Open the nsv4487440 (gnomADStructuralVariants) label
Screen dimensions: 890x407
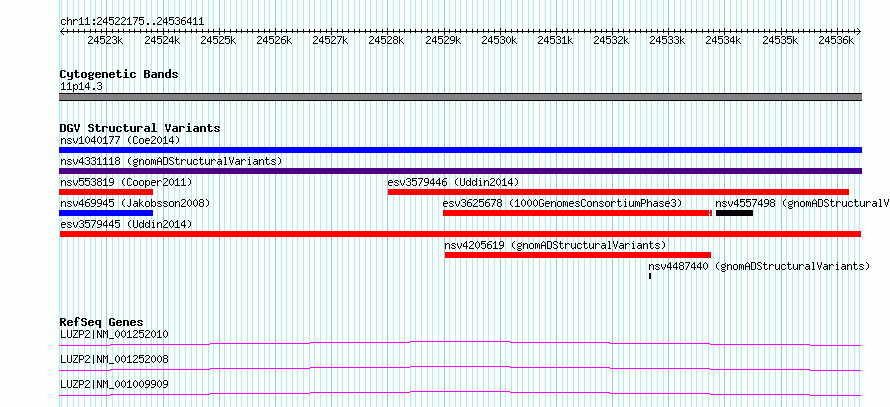(759, 266)
